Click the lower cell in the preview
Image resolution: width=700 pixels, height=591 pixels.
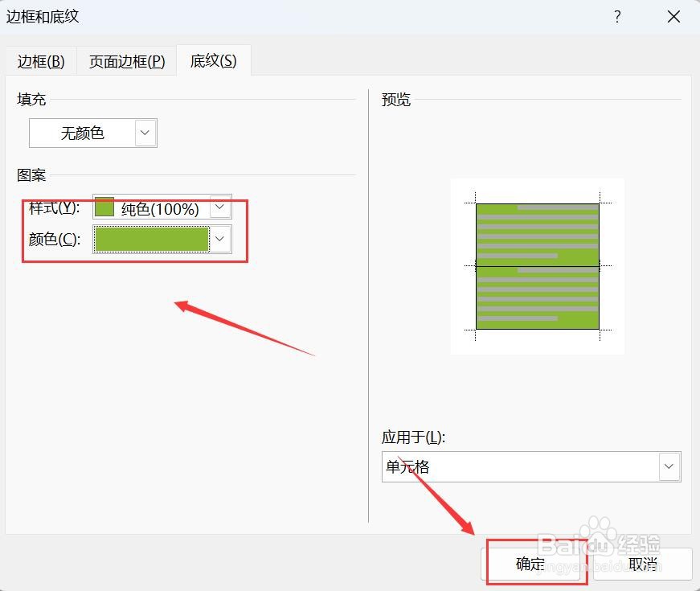[x=537, y=296]
